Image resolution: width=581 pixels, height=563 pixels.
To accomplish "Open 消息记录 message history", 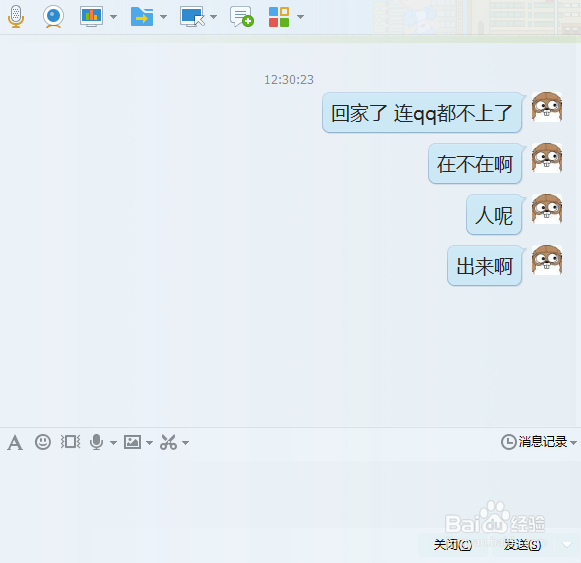I will pos(534,442).
